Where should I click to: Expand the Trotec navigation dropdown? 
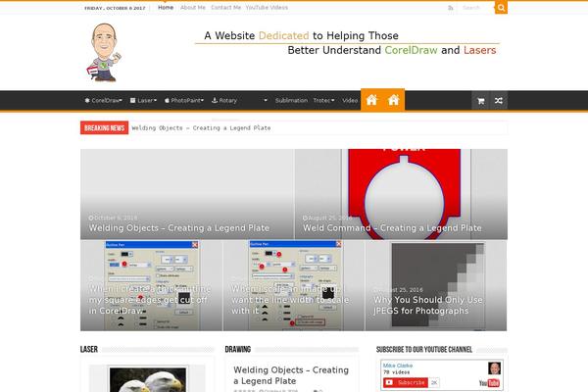point(323,101)
